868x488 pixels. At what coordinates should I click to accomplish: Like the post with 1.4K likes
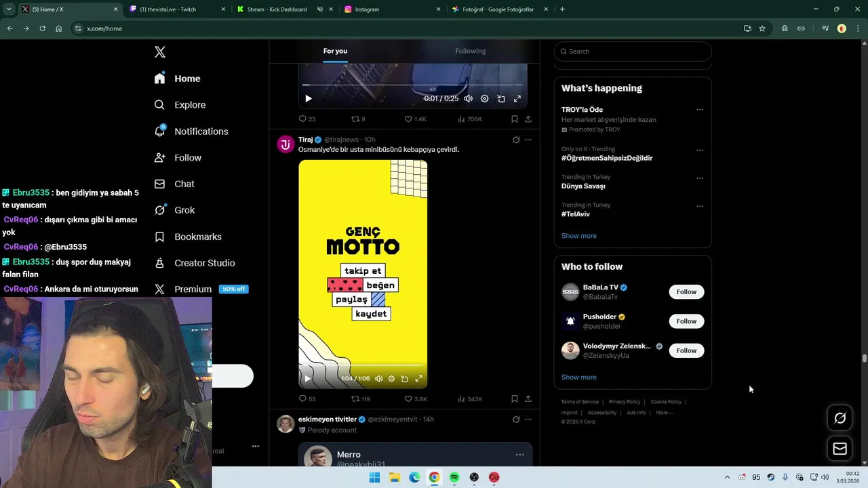point(415,119)
